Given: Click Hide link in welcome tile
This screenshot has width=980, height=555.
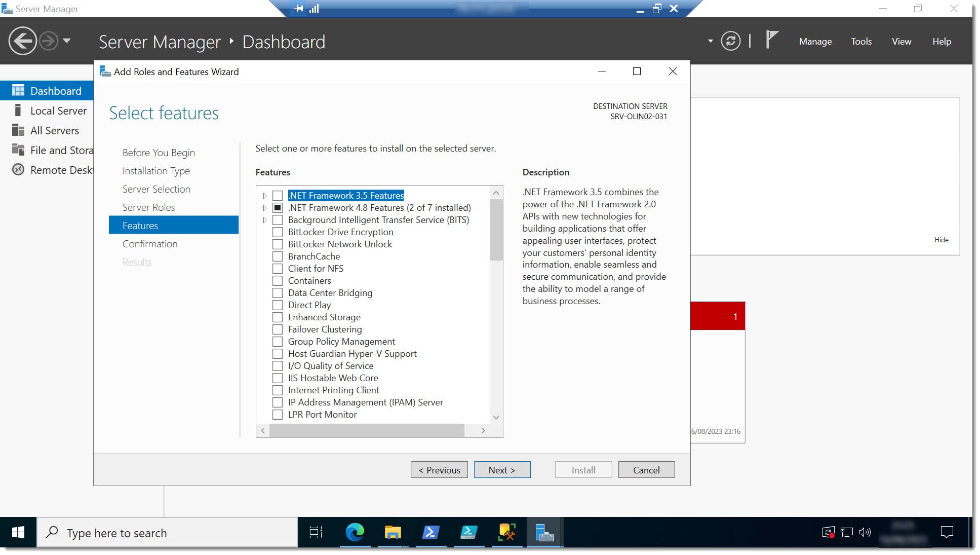Looking at the screenshot, I should tap(941, 240).
